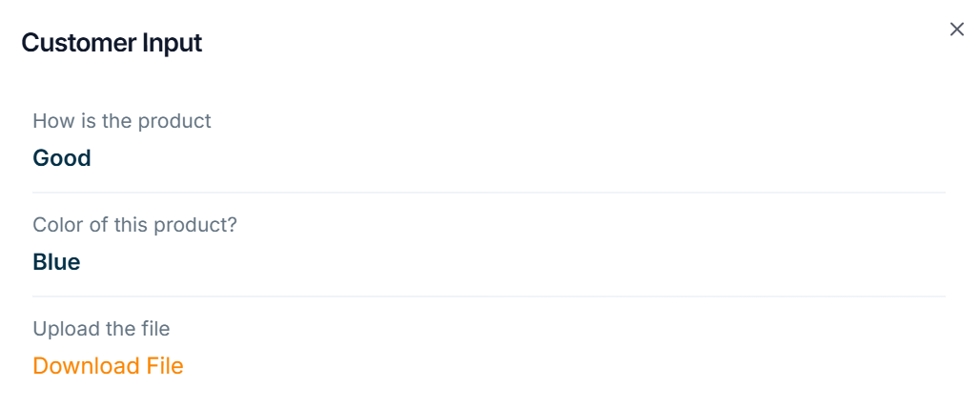980x408 pixels.
Task: Click the question mark after 'product'
Action: point(232,224)
